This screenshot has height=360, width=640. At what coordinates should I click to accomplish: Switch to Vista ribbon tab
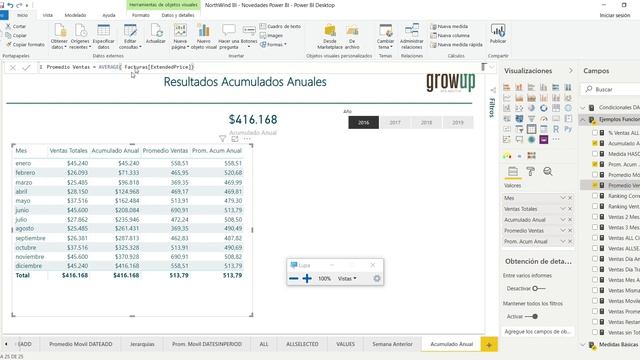(x=48, y=15)
